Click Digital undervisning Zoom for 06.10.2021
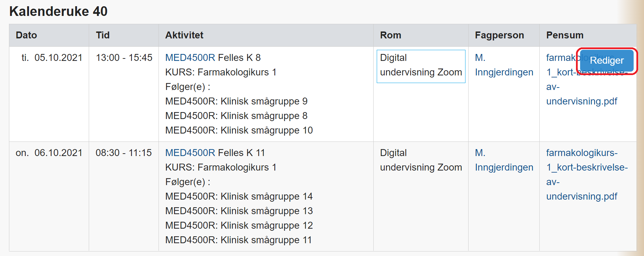 click(x=421, y=160)
